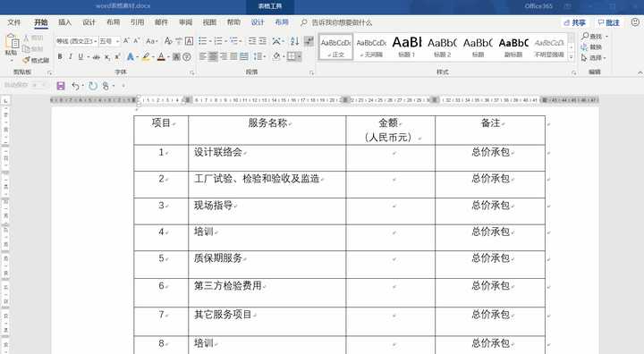644x354 pixels.
Task: Toggle Bold formatting
Action: (x=60, y=56)
